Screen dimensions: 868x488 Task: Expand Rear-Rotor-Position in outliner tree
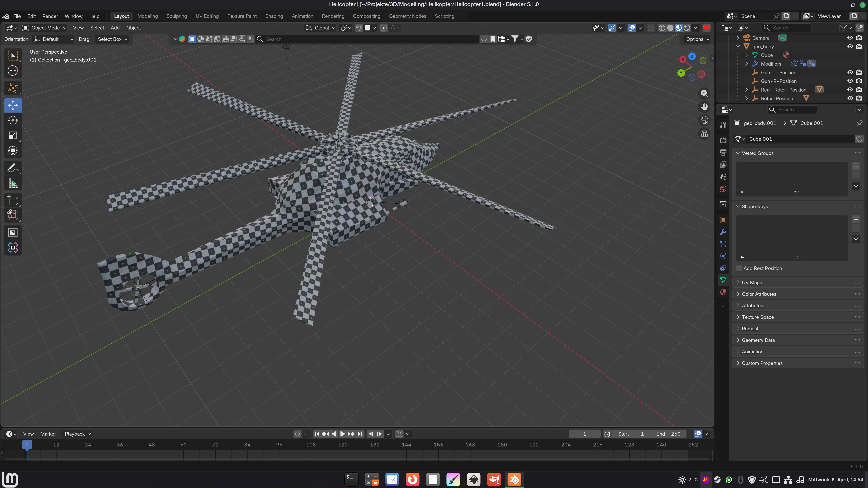(x=747, y=90)
